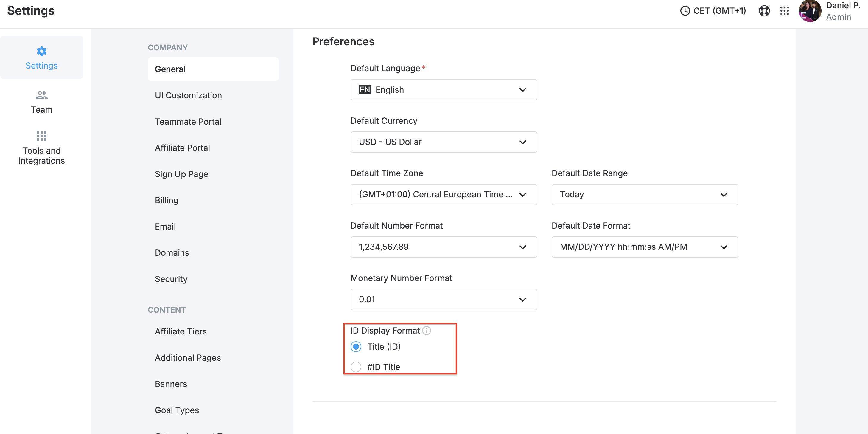Image resolution: width=868 pixels, height=434 pixels.
Task: Open the Default Date Format dropdown
Action: [x=644, y=247]
